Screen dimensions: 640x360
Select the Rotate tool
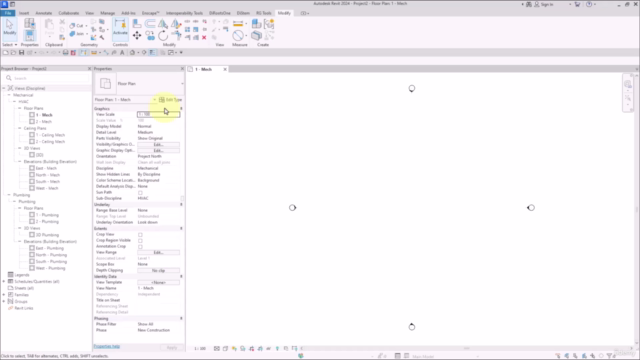point(163,36)
